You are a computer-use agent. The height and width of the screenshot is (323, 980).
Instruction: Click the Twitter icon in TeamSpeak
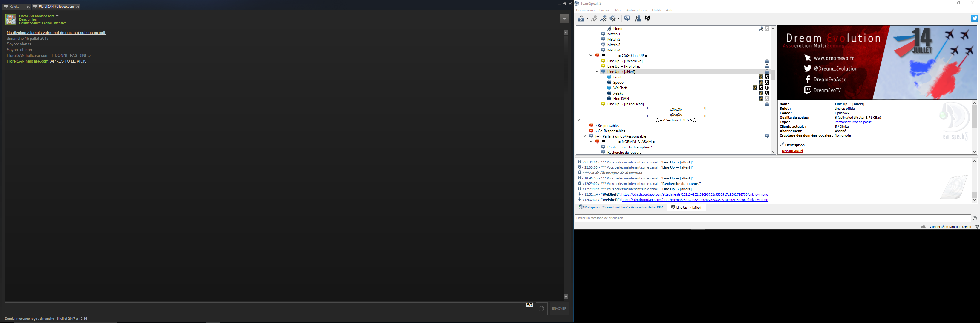(974, 18)
